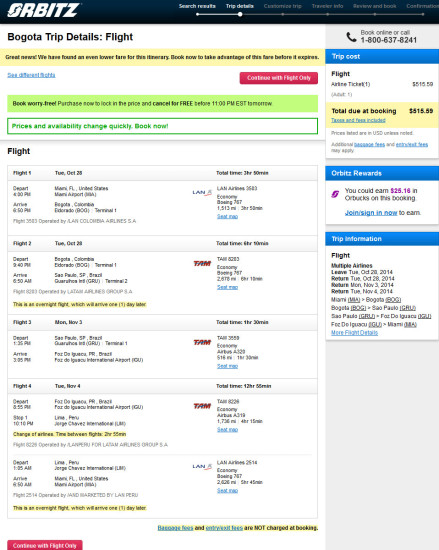The height and width of the screenshot is (550, 439).
Task: Click the Orbitz logo
Action: [x=43, y=10]
